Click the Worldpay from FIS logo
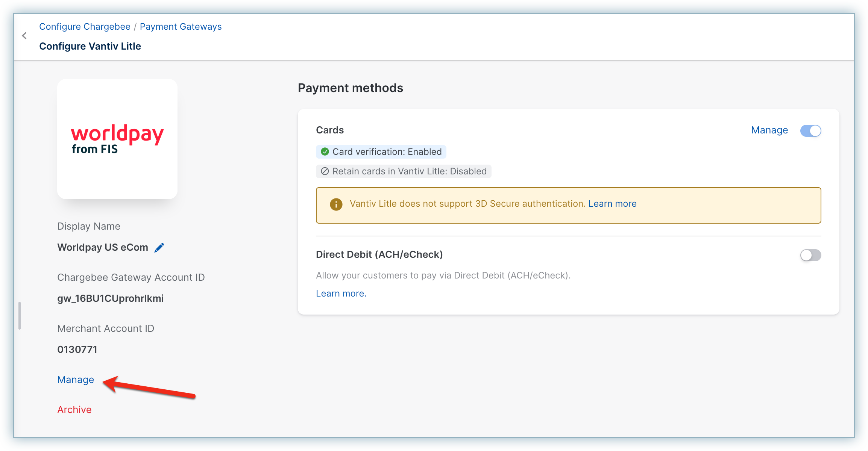 (117, 139)
